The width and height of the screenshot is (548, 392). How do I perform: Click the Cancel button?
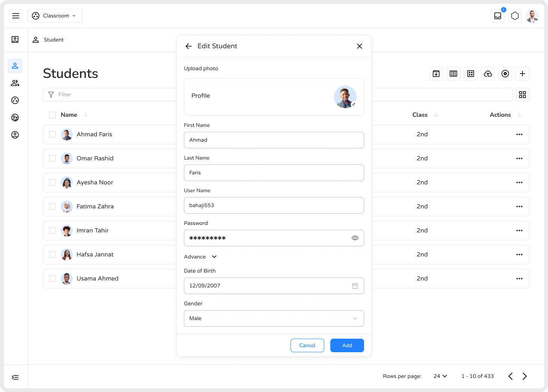click(x=307, y=345)
